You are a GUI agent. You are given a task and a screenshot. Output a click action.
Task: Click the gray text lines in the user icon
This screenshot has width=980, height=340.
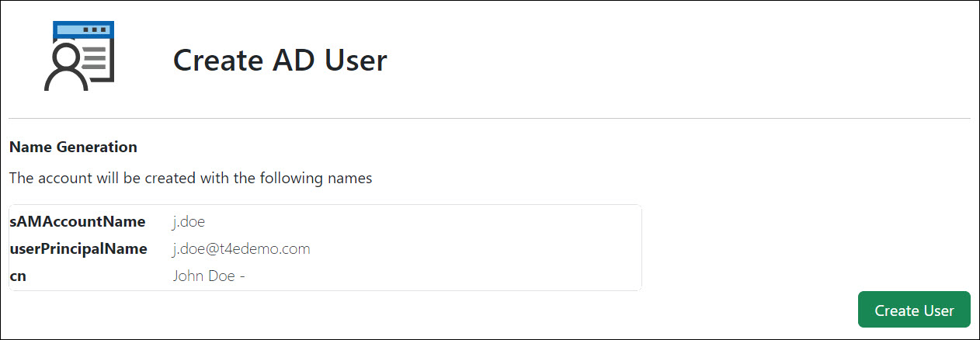tap(93, 58)
